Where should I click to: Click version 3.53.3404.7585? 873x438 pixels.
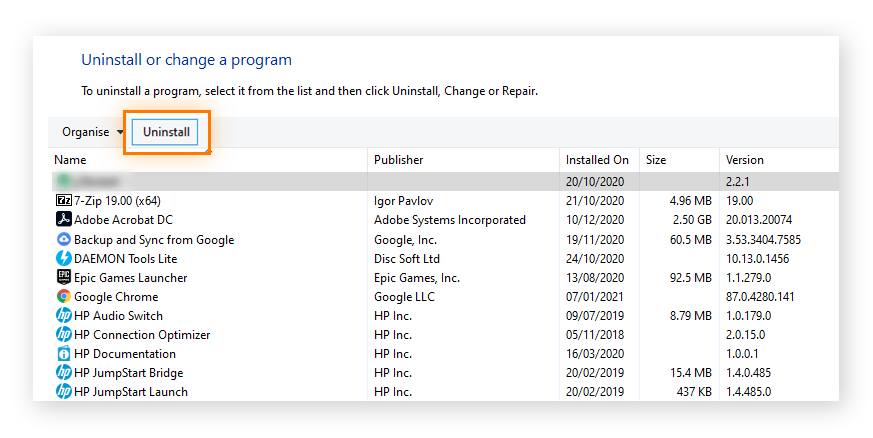(x=763, y=239)
